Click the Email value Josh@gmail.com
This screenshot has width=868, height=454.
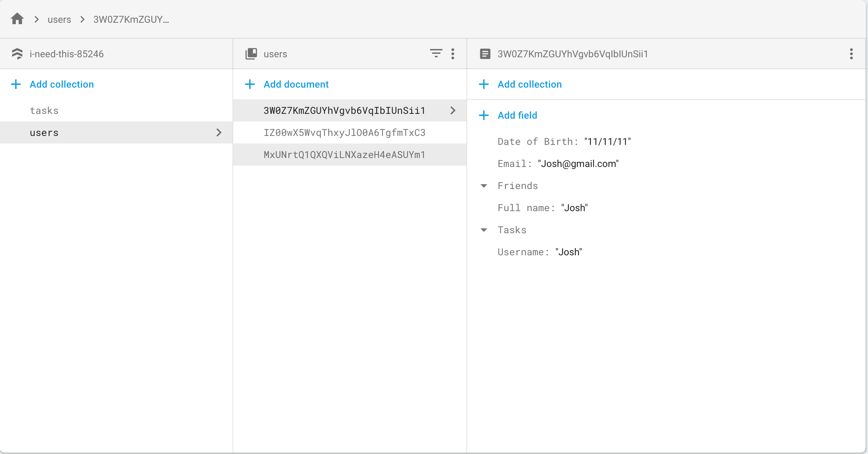[578, 164]
